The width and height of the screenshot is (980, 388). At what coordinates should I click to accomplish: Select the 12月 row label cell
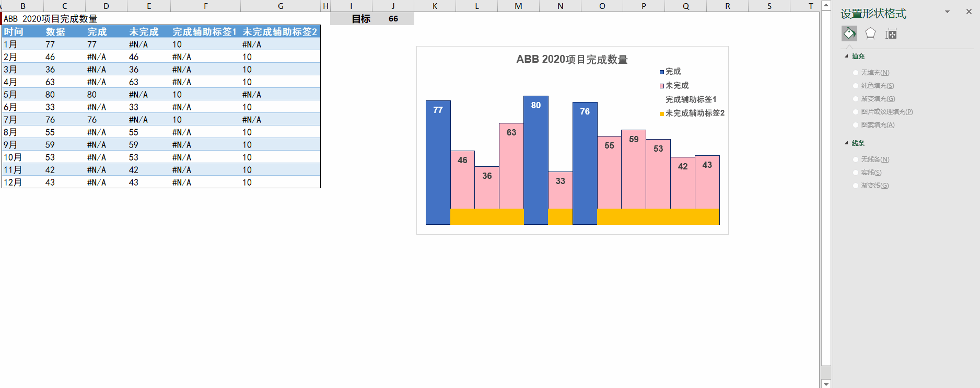[23, 182]
